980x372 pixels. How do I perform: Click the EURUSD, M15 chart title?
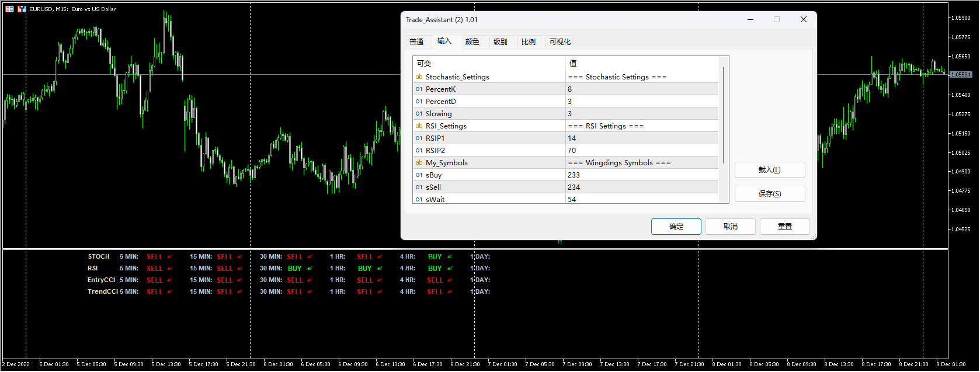point(72,9)
